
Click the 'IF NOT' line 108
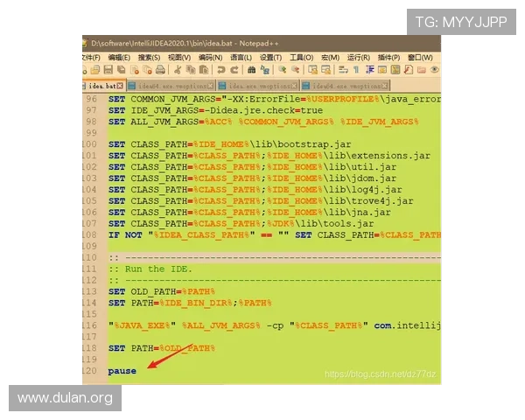[275, 235]
